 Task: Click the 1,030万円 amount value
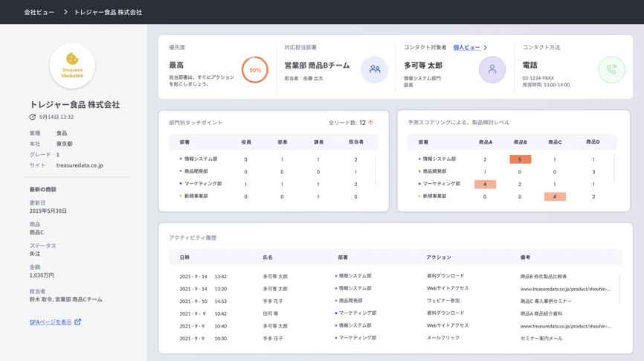[42, 275]
